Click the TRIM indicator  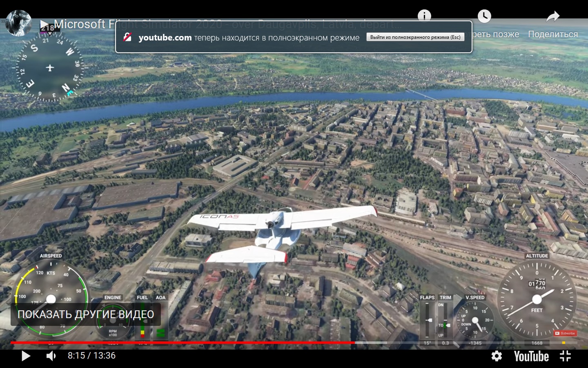tap(445, 321)
